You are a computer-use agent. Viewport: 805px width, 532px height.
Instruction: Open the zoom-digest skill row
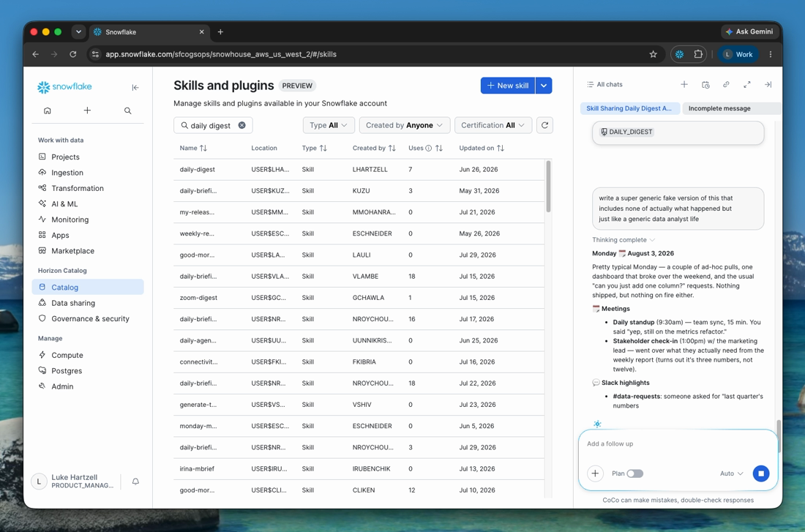point(359,298)
